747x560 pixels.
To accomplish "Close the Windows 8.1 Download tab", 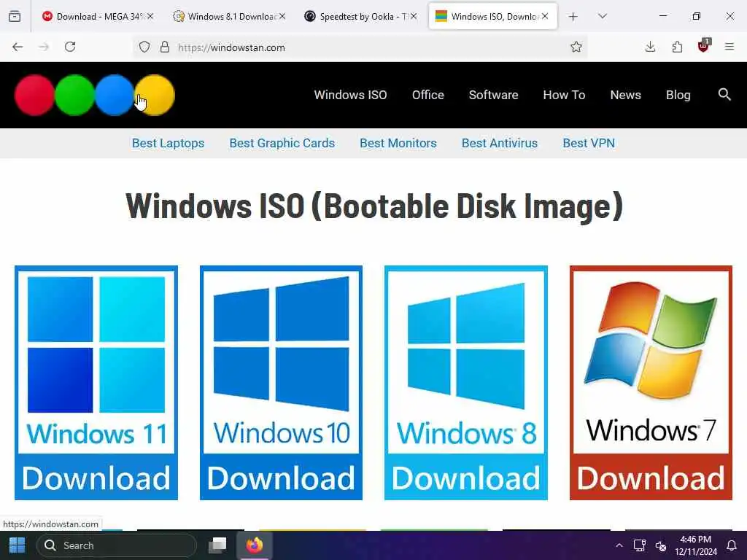I will [x=282, y=16].
